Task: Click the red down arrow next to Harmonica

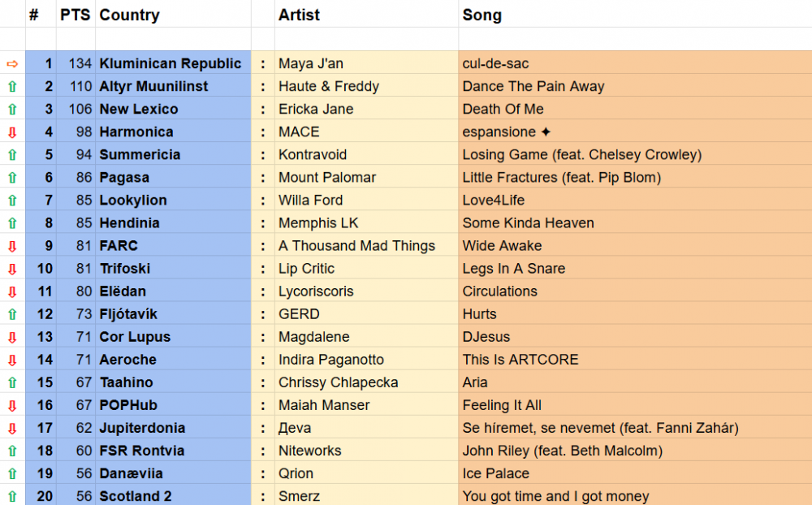Action: pos(12,132)
